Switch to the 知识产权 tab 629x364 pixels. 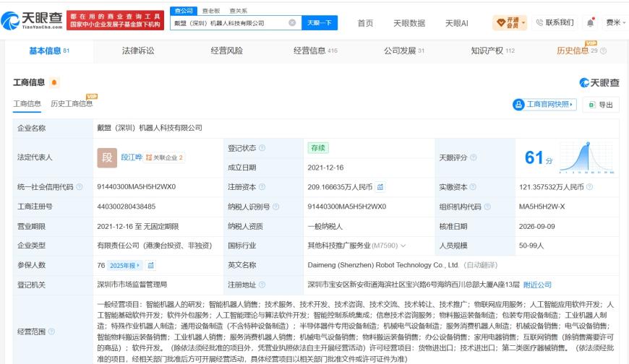pos(492,51)
